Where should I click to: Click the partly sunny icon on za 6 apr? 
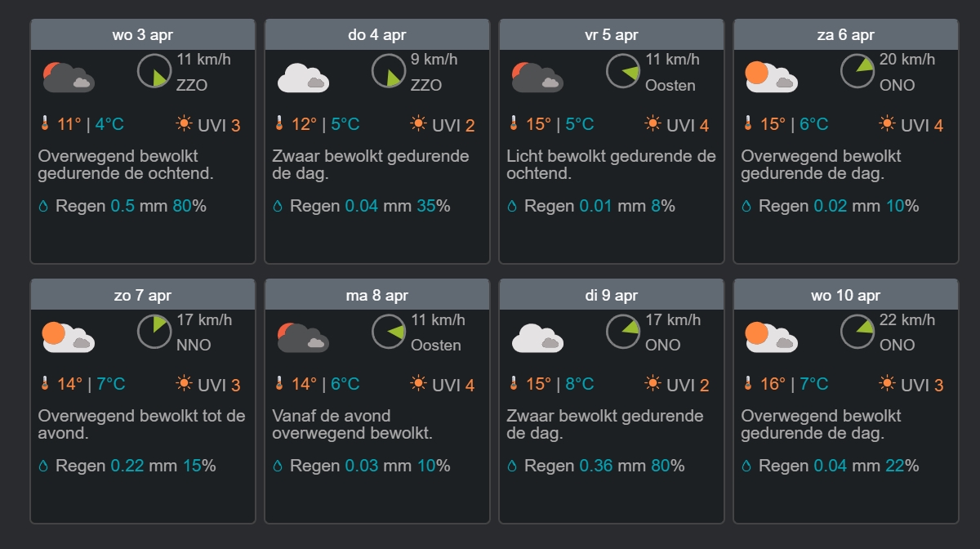[x=771, y=77]
